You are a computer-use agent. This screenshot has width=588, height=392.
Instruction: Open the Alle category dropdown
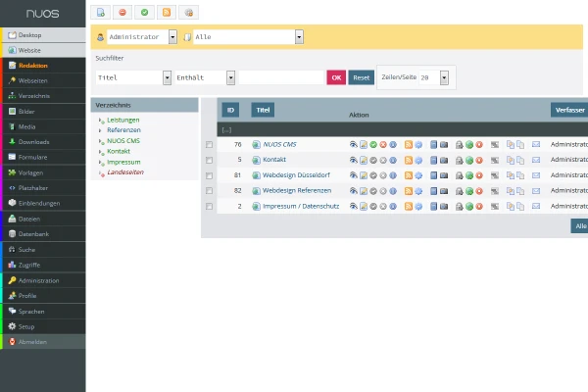[x=248, y=37]
